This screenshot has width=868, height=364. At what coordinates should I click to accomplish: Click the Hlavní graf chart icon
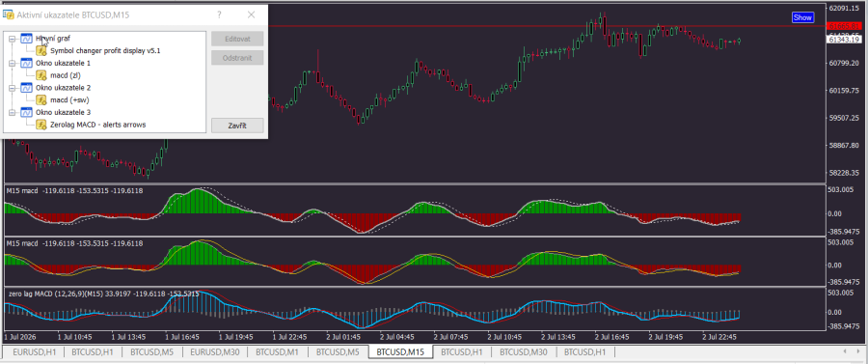click(27, 39)
